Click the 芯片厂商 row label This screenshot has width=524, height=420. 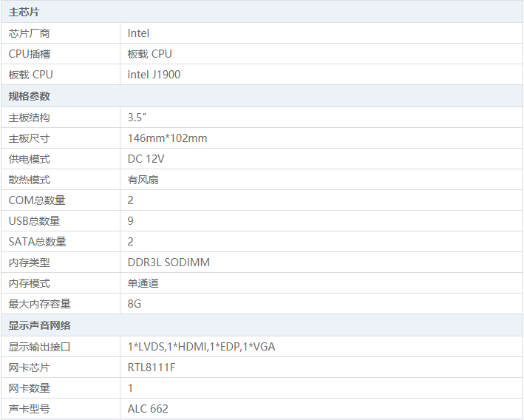[x=30, y=33]
